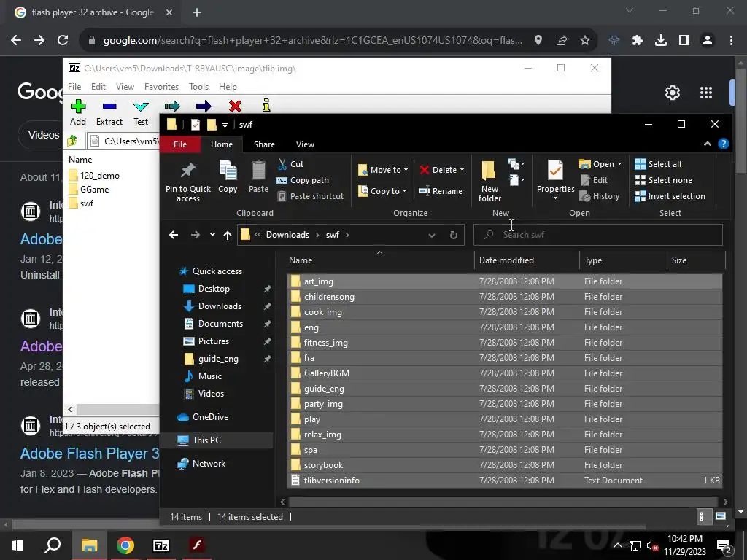Screen dimensions: 747x560
Task: Select the tlibversioninfo text file
Action: click(505, 480)
